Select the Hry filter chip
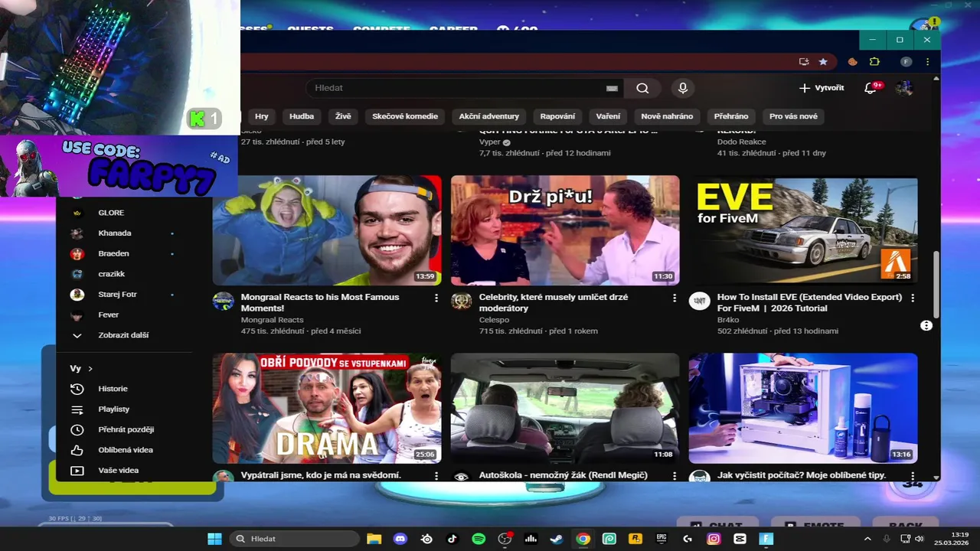Image resolution: width=980 pixels, height=551 pixels. 262,116
